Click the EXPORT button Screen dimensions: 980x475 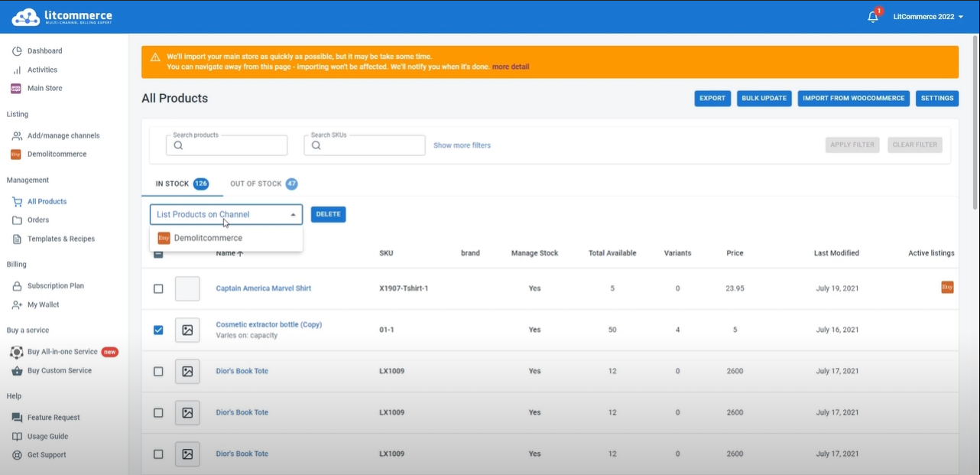[712, 99]
